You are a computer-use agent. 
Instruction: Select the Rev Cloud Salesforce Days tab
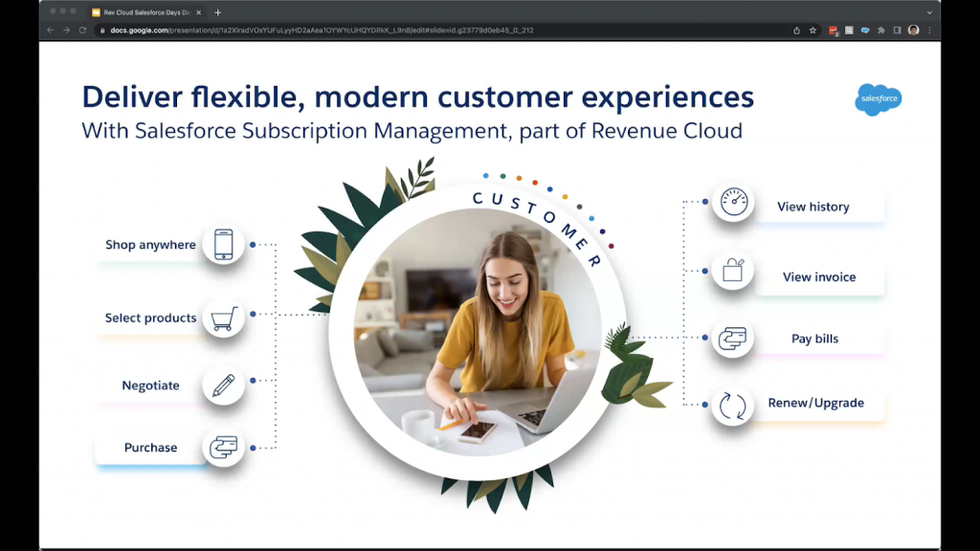coord(146,12)
